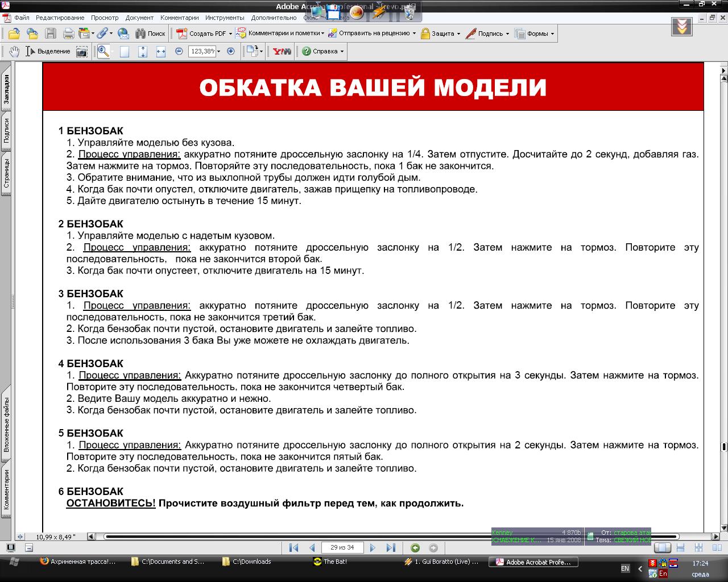
Task: Click the Yahoo search toolbar icon
Action: 282,51
